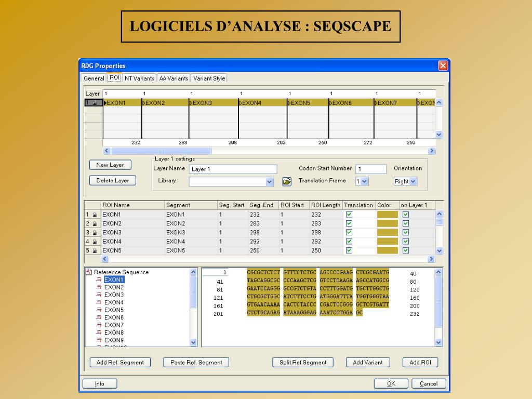This screenshot has width=532, height=399.
Task: Open the Library dropdown
Action: point(270,181)
